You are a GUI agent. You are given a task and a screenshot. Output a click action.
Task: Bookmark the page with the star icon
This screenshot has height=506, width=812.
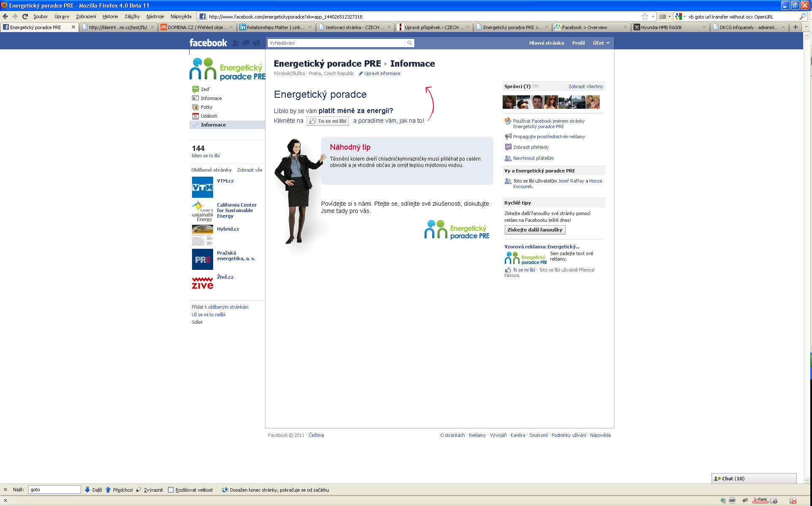(x=644, y=17)
